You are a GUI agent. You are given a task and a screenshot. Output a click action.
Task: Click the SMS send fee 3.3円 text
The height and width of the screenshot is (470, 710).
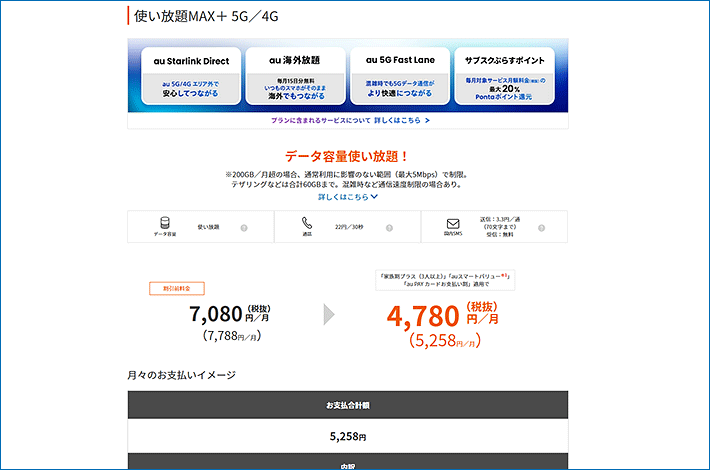pos(500,219)
